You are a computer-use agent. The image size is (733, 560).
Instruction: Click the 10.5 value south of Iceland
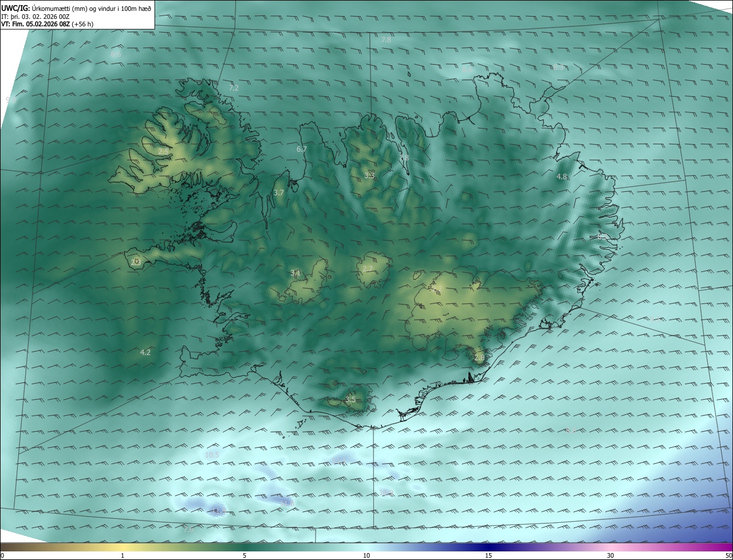[212, 455]
